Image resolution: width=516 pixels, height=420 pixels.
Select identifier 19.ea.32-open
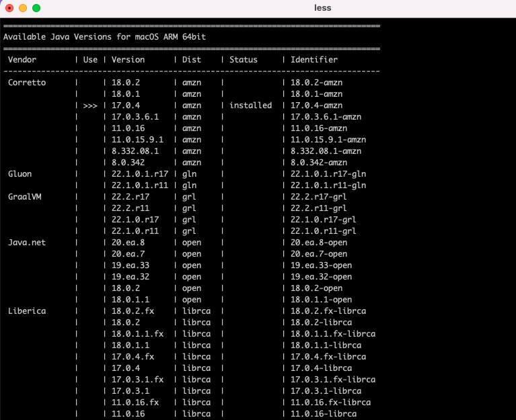click(321, 277)
